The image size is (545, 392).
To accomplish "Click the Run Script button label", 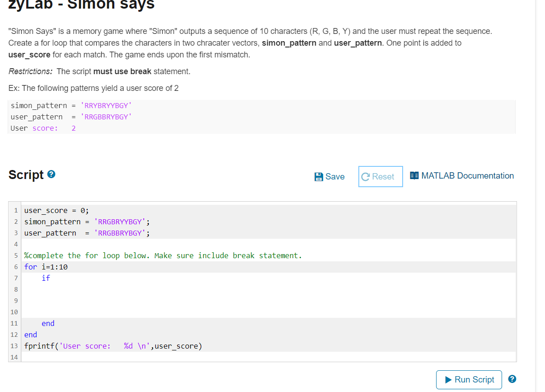I will 474,380.
